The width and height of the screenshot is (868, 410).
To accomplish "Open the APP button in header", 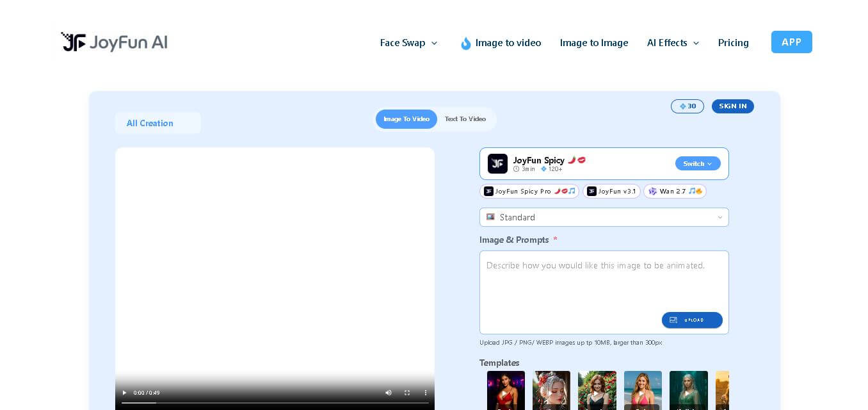I will coord(792,42).
